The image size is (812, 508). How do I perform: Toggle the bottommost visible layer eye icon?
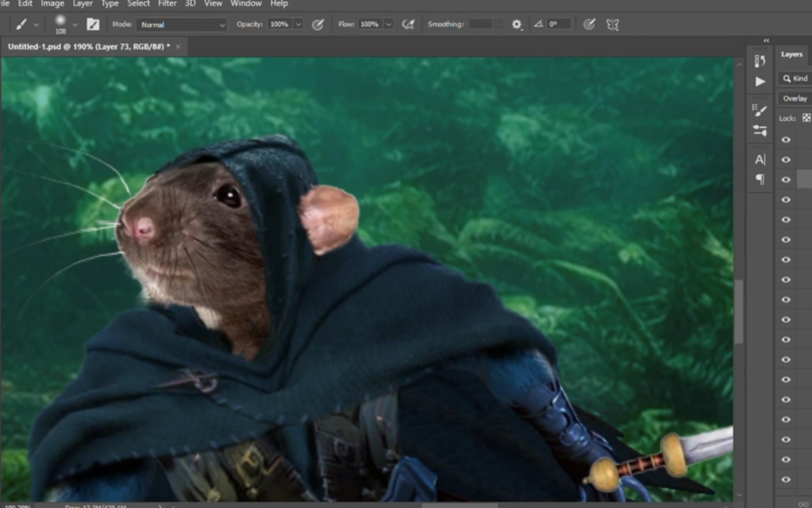pos(786,480)
